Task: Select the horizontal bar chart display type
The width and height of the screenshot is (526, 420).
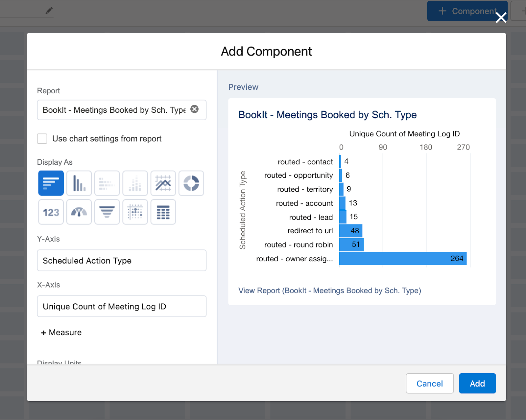Action: pyautogui.click(x=51, y=183)
